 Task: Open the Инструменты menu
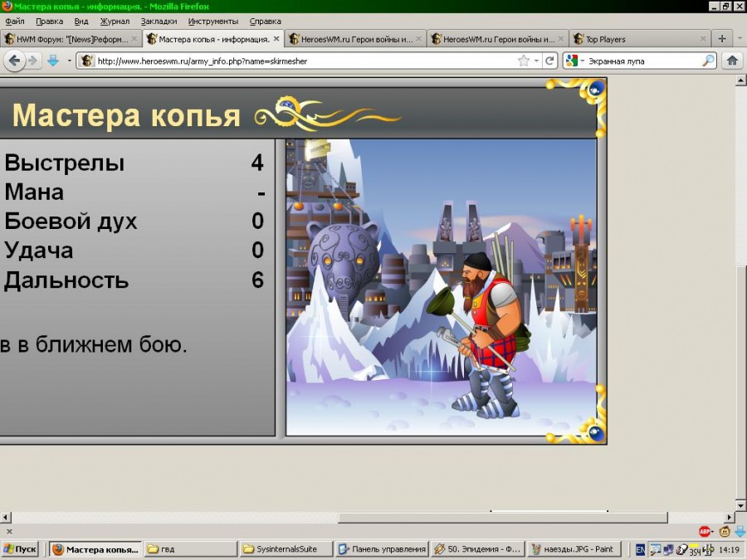pyautogui.click(x=213, y=22)
